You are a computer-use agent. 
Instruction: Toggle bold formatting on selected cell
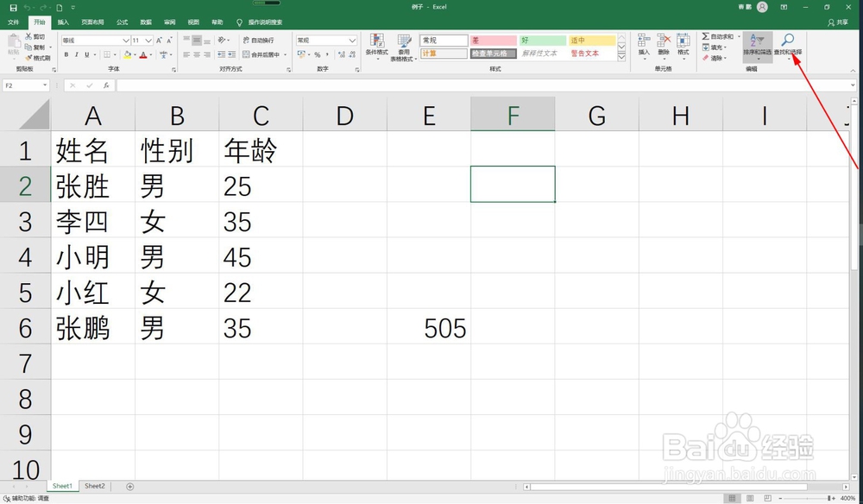66,54
